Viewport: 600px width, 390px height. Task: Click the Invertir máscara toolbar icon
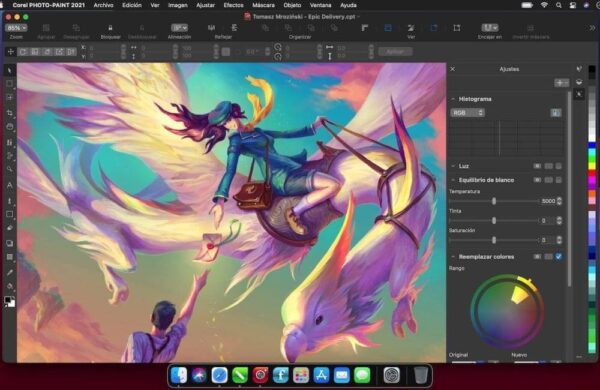tap(530, 28)
